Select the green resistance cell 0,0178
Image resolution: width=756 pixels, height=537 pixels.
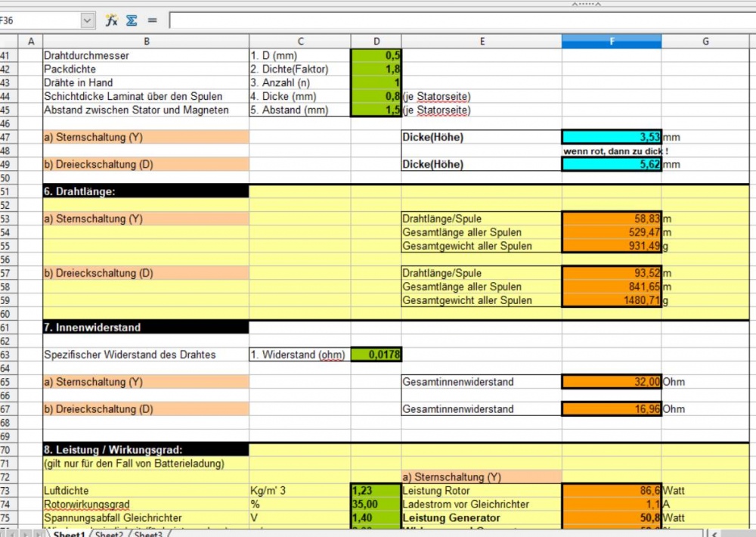[376, 355]
